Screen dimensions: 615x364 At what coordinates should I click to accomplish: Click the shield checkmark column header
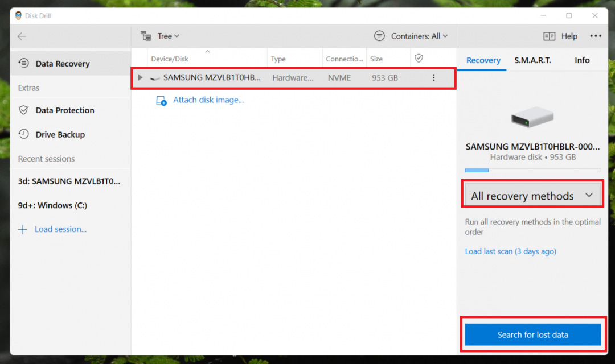click(420, 57)
